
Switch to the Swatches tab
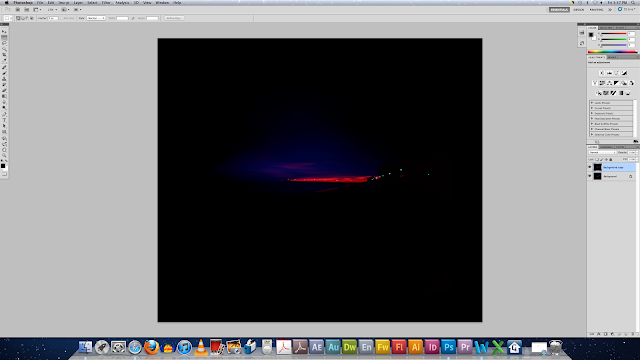pyautogui.click(x=606, y=28)
